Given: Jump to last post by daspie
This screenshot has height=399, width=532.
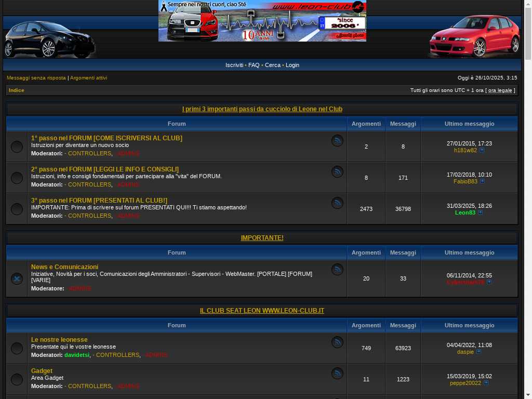Looking at the screenshot, I should point(479,352).
